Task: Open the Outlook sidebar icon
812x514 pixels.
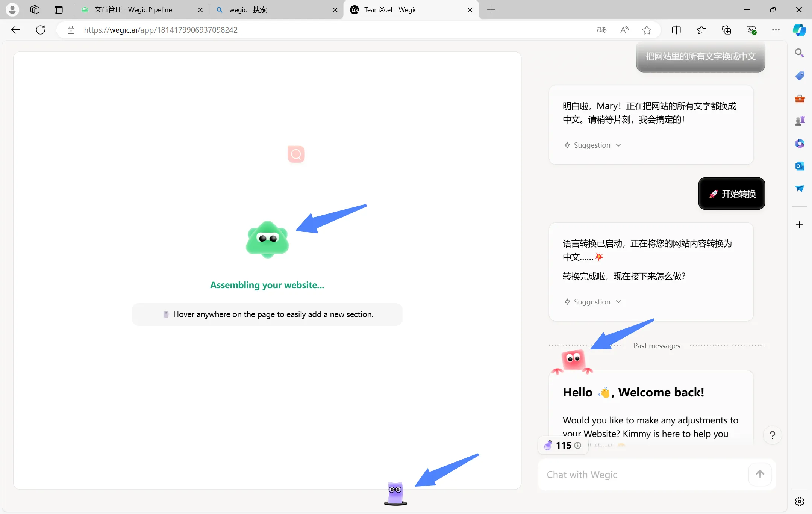Action: point(800,166)
